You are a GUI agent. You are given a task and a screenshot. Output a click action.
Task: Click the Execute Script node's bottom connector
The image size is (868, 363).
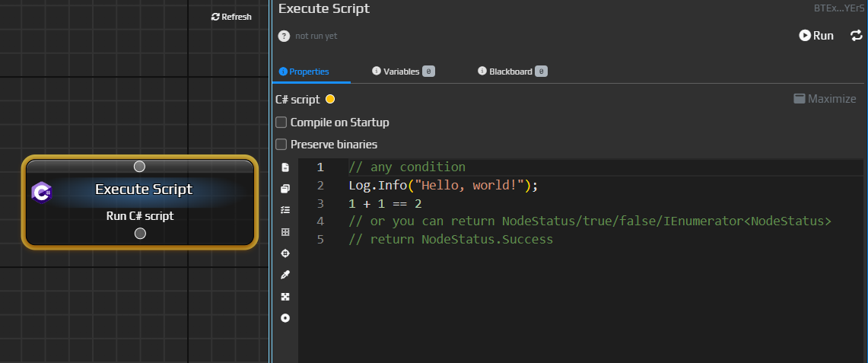[x=140, y=234]
